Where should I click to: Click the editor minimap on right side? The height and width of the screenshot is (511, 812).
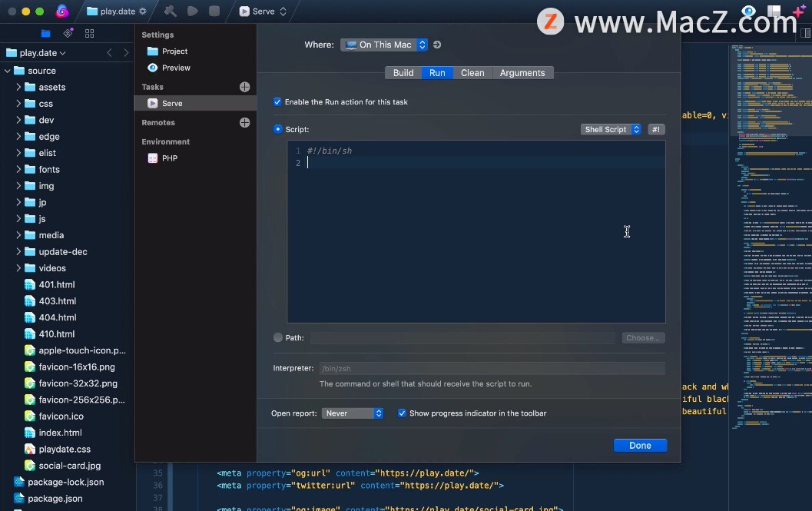point(771,238)
